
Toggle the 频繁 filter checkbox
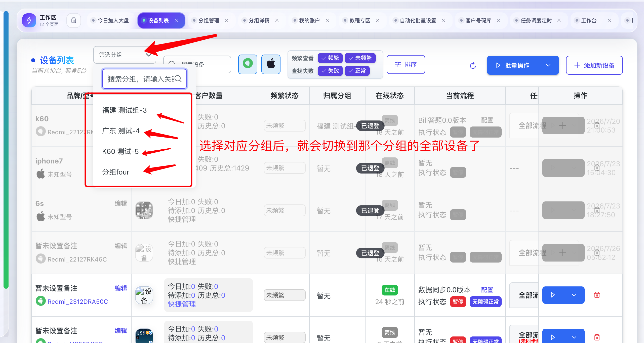(330, 58)
